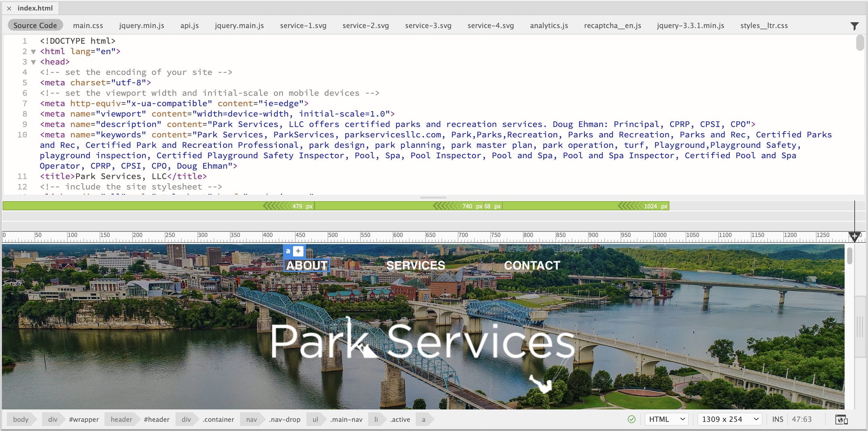Select the index.html document tab
This screenshot has width=868, height=431.
pyautogui.click(x=35, y=8)
